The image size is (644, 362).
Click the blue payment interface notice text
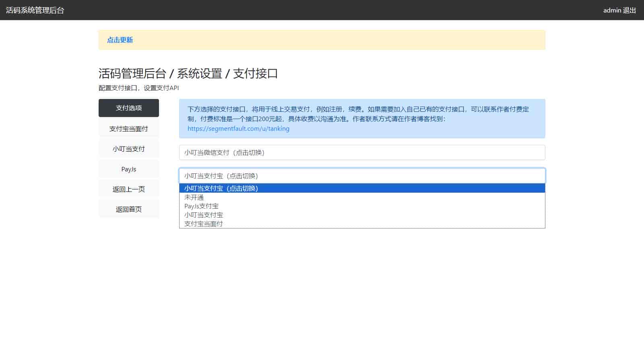click(358, 114)
